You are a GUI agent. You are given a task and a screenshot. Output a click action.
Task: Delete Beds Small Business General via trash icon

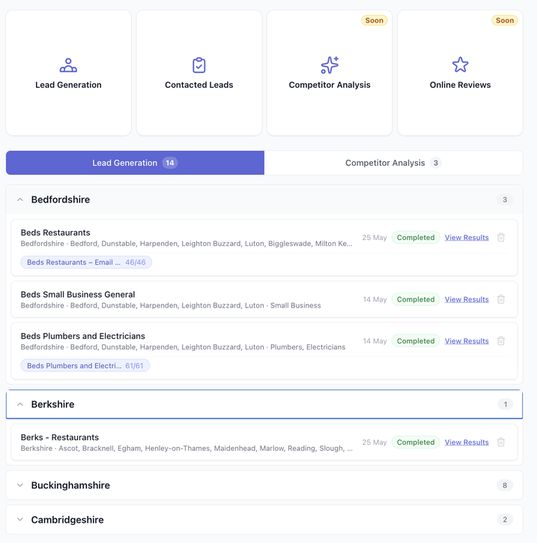click(501, 299)
